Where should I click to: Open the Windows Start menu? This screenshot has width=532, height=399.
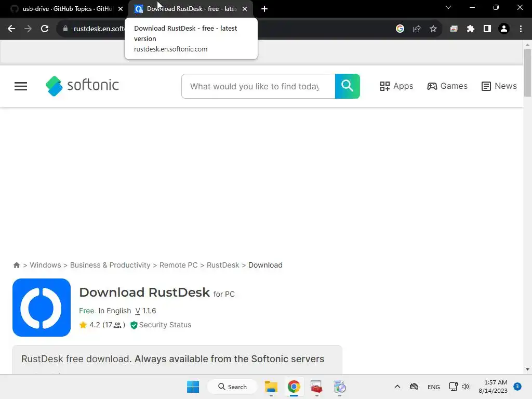tap(193, 387)
